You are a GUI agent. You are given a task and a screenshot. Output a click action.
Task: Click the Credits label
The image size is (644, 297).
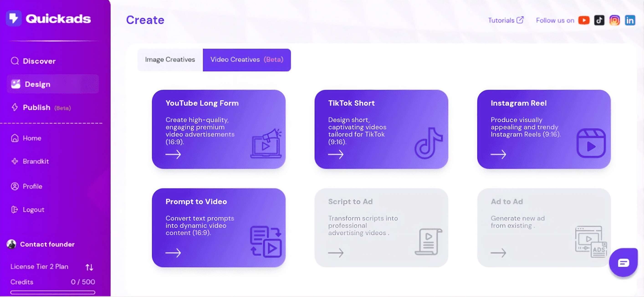click(x=22, y=282)
